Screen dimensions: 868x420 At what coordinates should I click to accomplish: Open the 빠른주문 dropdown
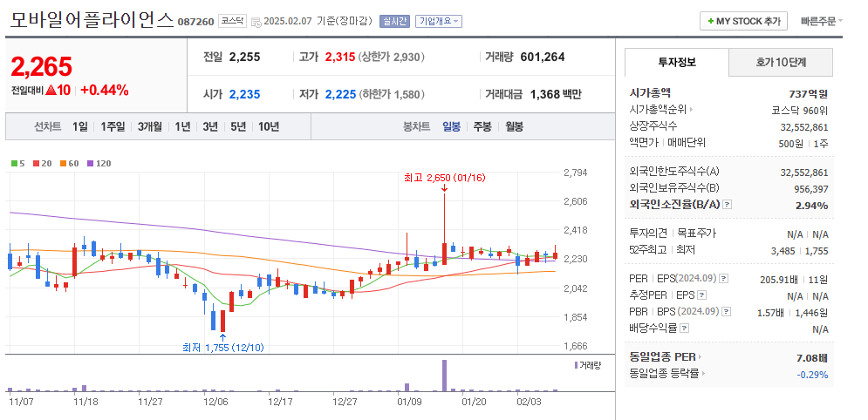tap(822, 22)
